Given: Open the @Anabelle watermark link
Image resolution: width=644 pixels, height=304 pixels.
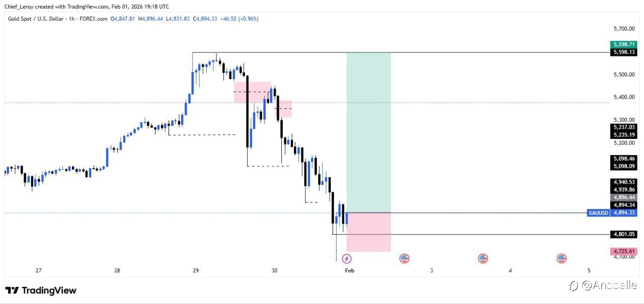Looking at the screenshot, I should pyautogui.click(x=609, y=286).
